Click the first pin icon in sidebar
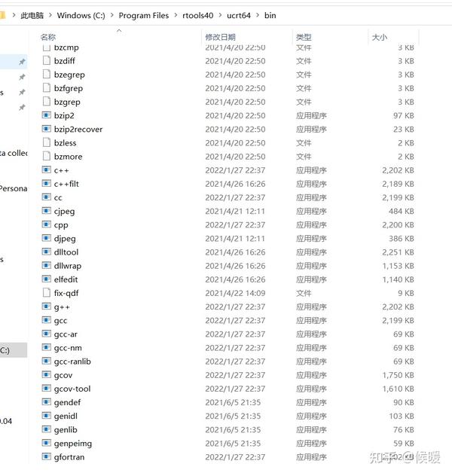Image resolution: width=452 pixels, height=476 pixels. pos(22,62)
